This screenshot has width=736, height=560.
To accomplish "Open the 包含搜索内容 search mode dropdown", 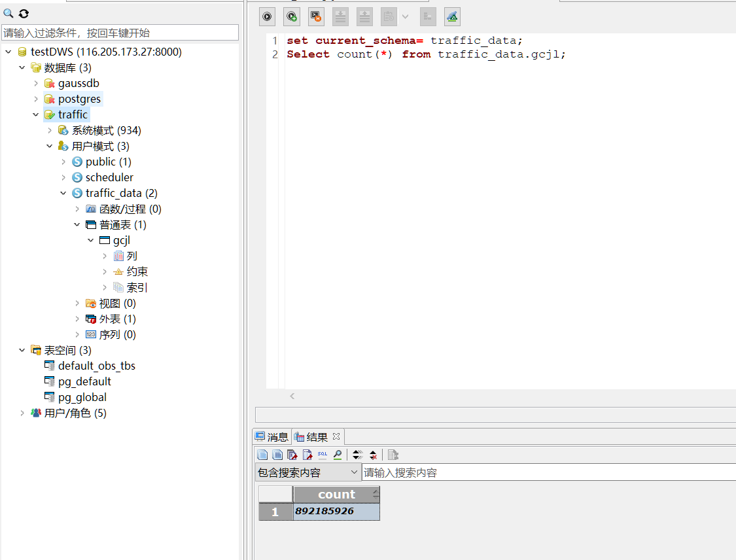I will tap(308, 472).
